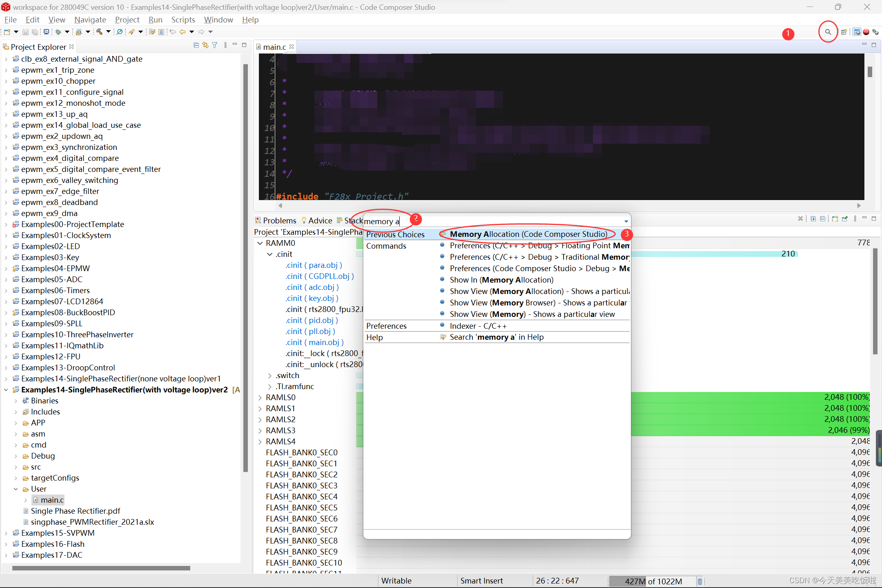Click the Save icon in the main toolbar
Screen dimensions: 882x588
[x=24, y=32]
